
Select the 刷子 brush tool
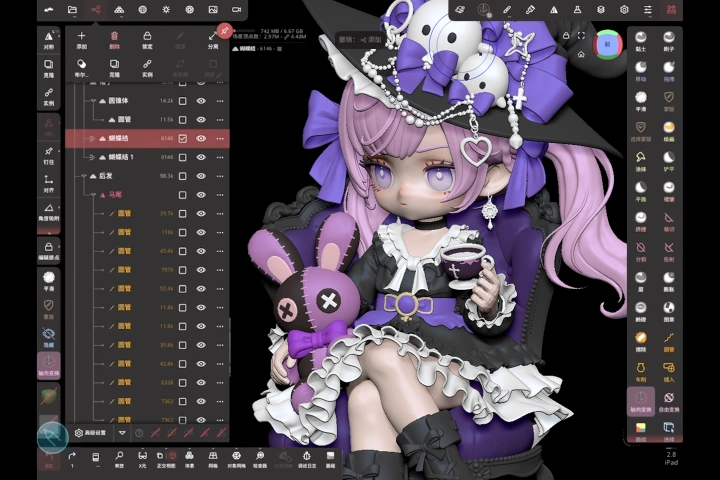[x=669, y=41]
